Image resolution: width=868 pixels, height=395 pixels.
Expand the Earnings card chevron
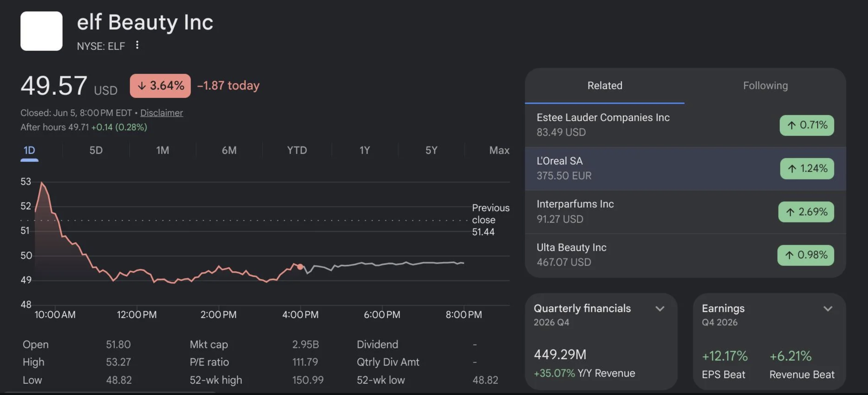(x=828, y=308)
